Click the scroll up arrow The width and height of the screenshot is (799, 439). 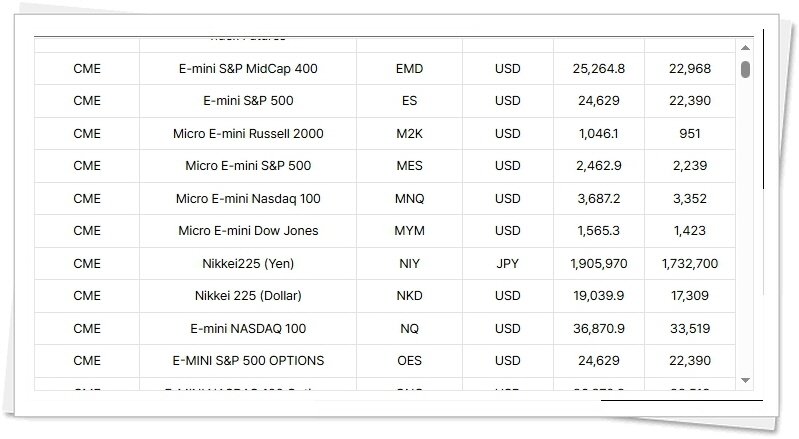745,48
